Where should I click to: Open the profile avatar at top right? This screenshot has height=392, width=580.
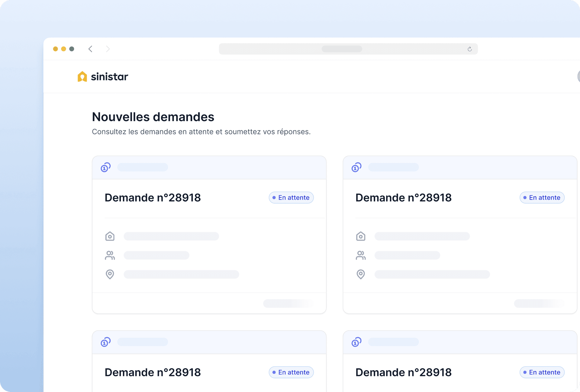(x=578, y=76)
